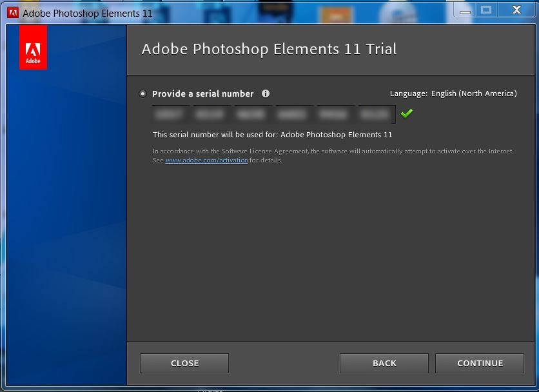Click the CLOSE button
The width and height of the screenshot is (539, 392).
point(184,363)
